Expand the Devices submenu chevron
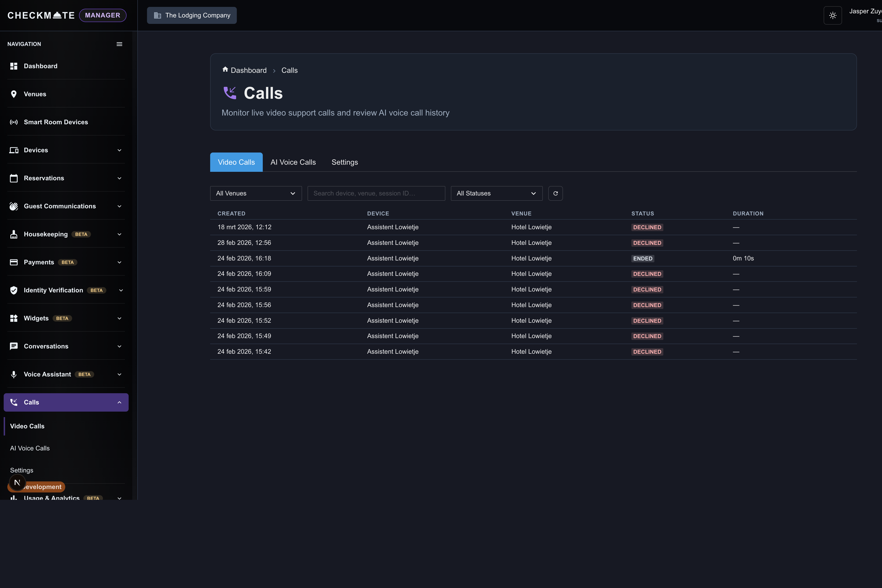 tap(120, 150)
